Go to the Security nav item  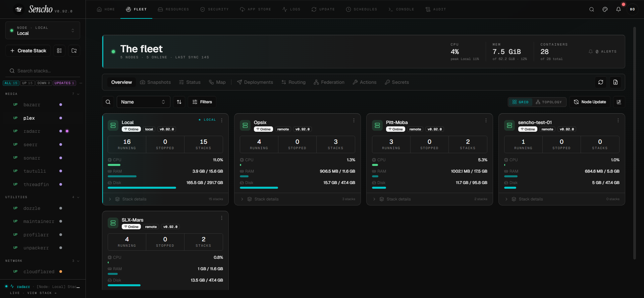214,9
